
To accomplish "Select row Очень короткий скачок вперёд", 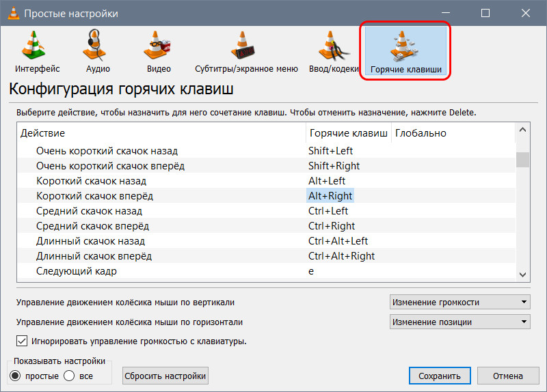I will pyautogui.click(x=267, y=166).
